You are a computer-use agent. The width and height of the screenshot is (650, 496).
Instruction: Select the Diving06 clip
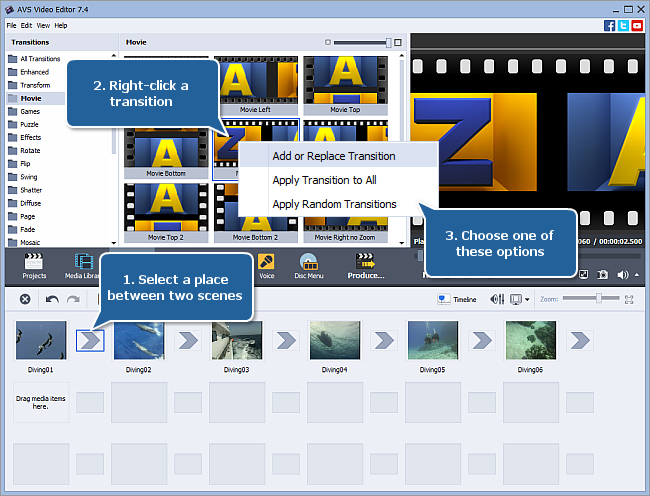tap(531, 340)
